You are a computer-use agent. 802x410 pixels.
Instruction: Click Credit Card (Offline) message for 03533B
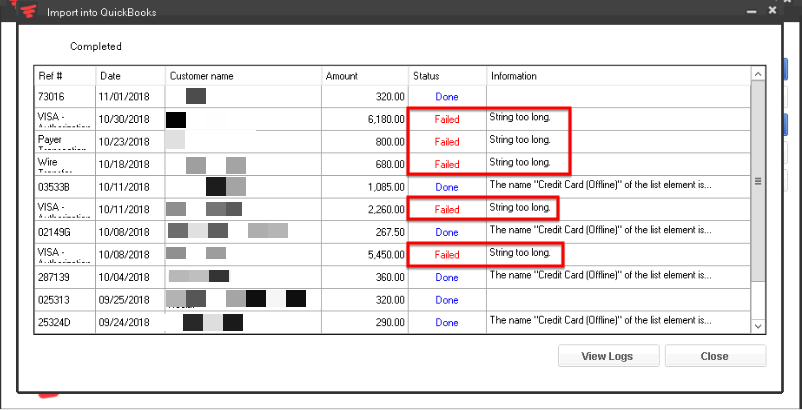[600, 185]
